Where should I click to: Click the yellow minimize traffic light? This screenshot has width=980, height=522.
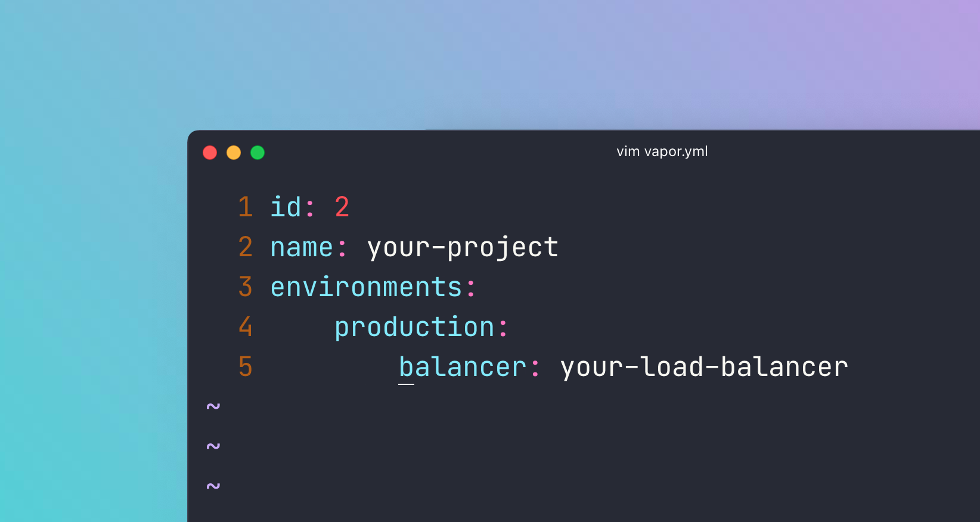234,153
